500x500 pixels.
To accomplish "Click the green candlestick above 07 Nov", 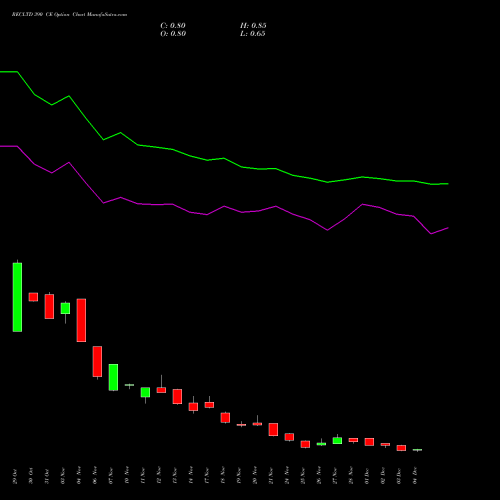I will click(x=113, y=377).
